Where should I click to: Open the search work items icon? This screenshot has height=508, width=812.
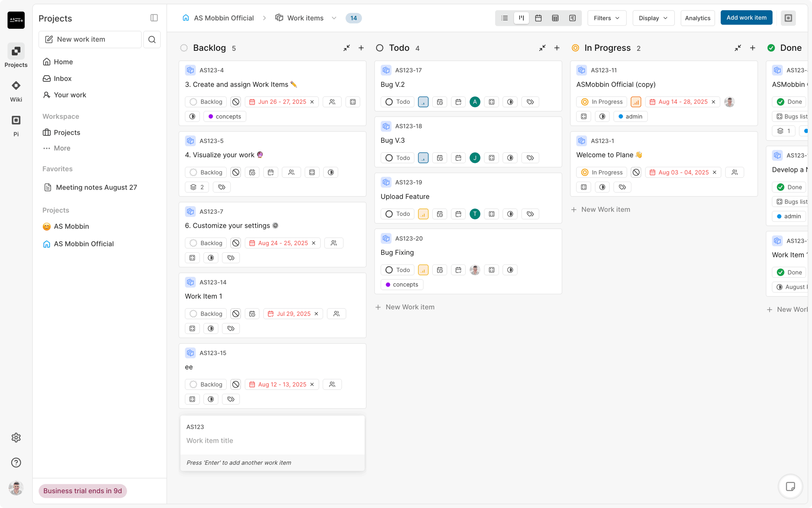click(152, 39)
